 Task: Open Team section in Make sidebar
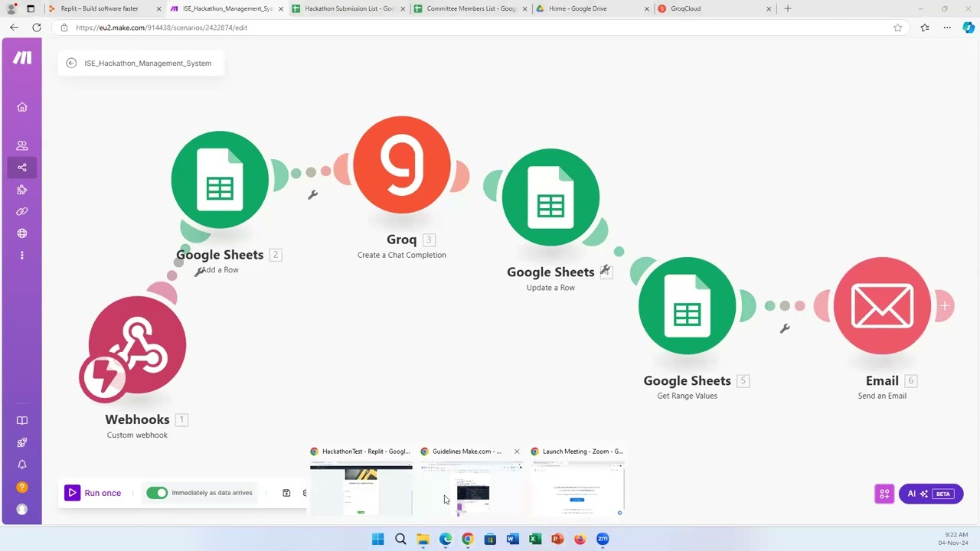click(x=22, y=145)
